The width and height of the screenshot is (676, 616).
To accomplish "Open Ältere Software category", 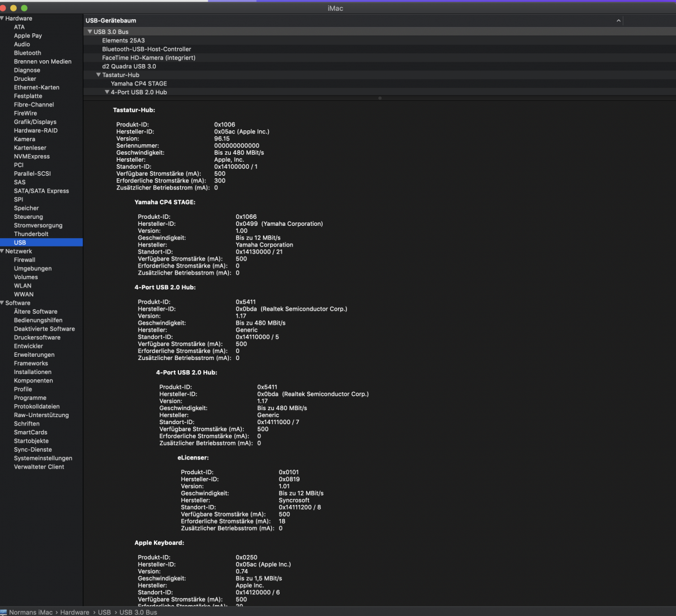I will pyautogui.click(x=35, y=311).
